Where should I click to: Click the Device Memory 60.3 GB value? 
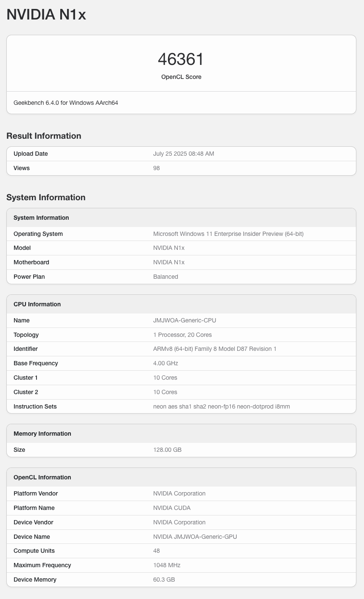(164, 579)
